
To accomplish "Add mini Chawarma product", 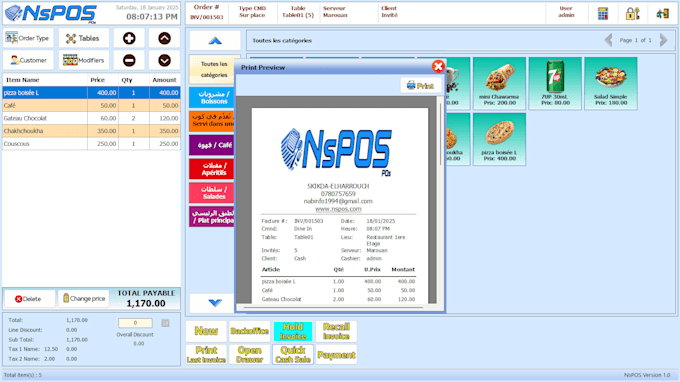I will [500, 83].
